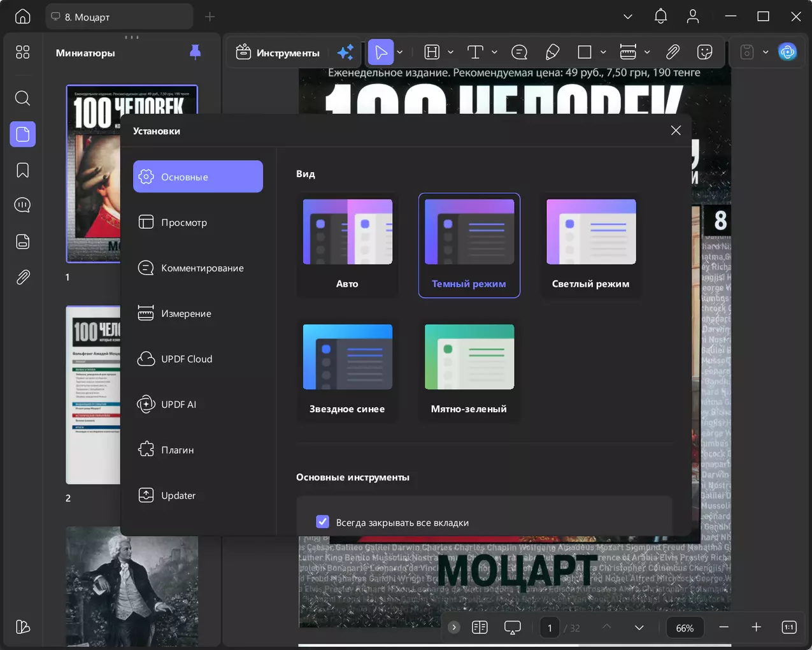812x650 pixels.
Task: Click the current page number field
Action: [x=550, y=628]
